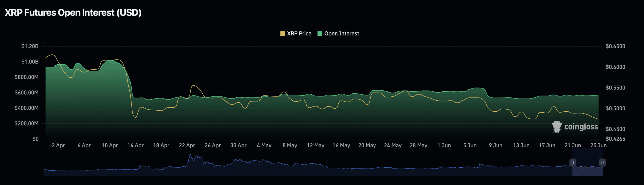644x185 pixels.
Task: Click the 24 May date label
Action: (393, 145)
